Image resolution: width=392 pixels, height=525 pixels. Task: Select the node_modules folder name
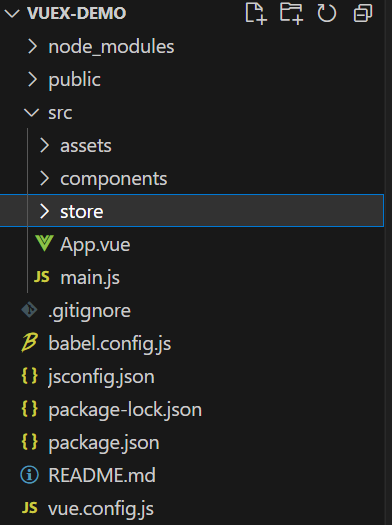(111, 47)
